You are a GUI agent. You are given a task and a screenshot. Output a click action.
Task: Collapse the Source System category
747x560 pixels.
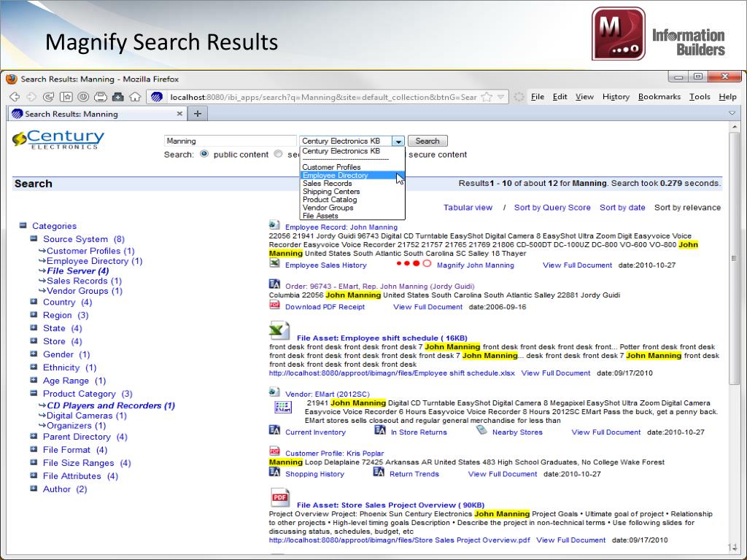pos(34,238)
